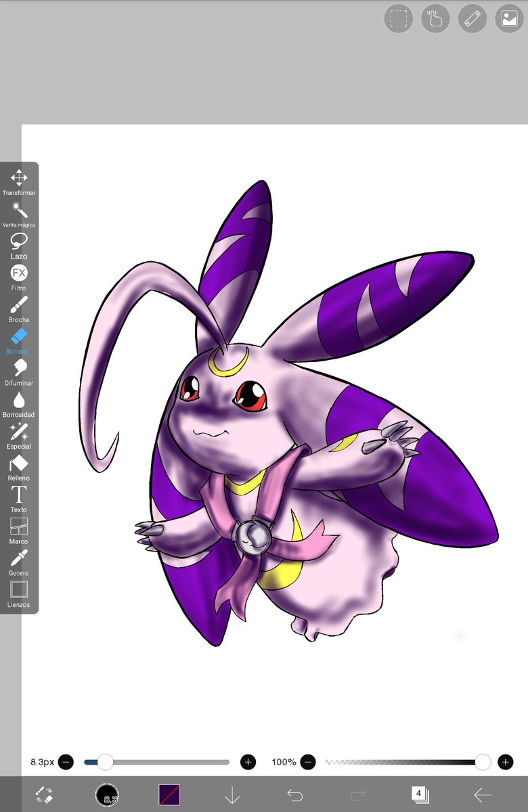
Task: Decrease brush size with minus button
Action: tap(66, 762)
